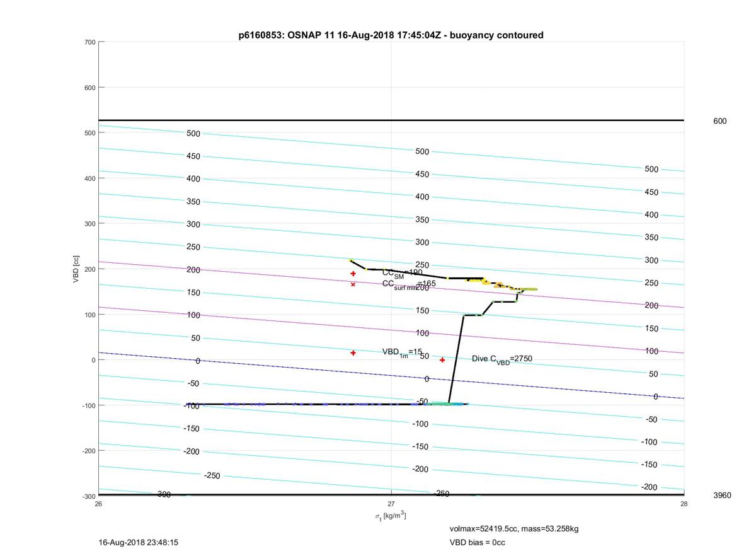The image size is (756, 558).
Task: Select the timestamp '16-Aug-2018 23:48:15'
Action: click(x=138, y=542)
